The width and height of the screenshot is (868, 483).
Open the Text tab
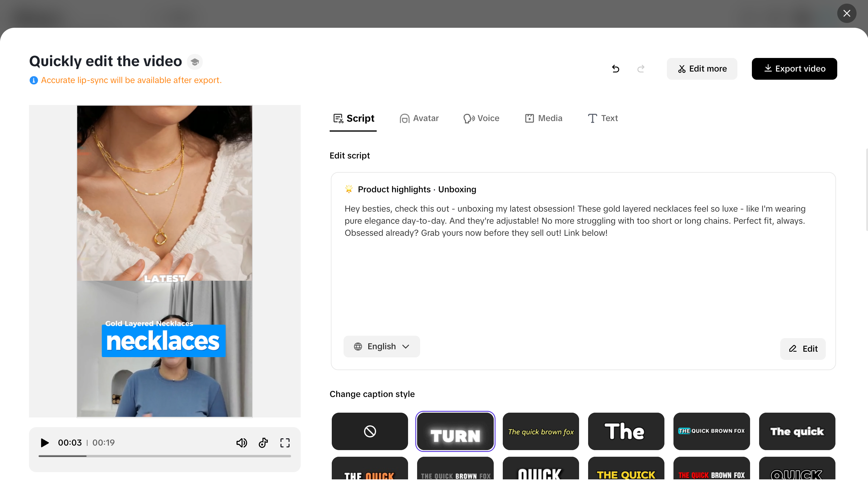603,118
